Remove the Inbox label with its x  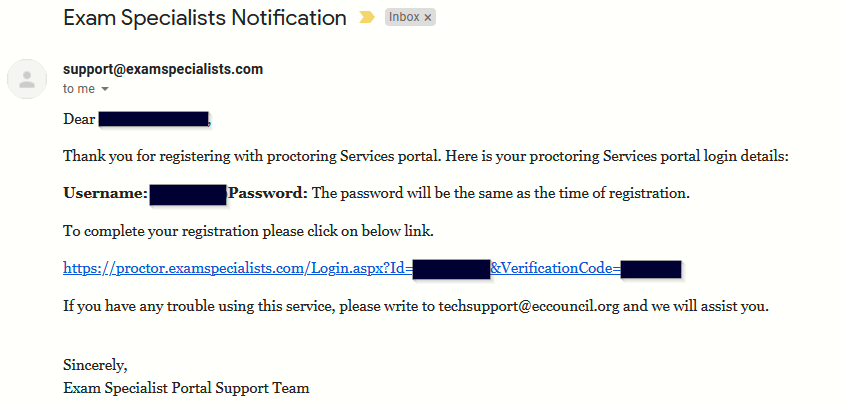click(428, 18)
